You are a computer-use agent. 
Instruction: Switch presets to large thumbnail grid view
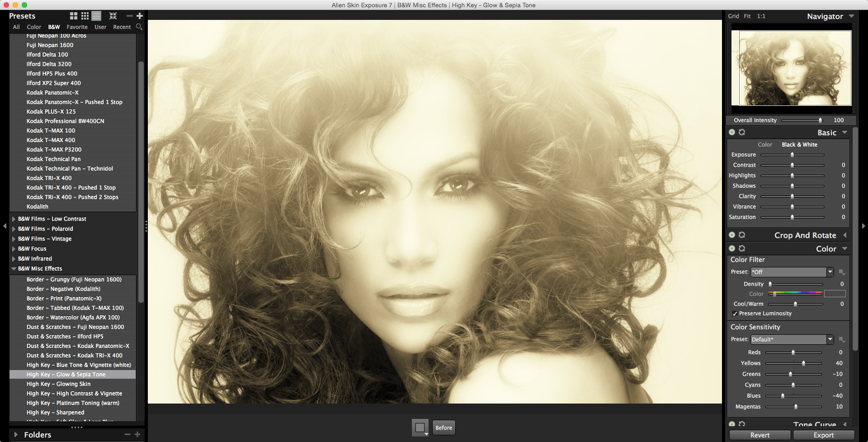point(74,16)
